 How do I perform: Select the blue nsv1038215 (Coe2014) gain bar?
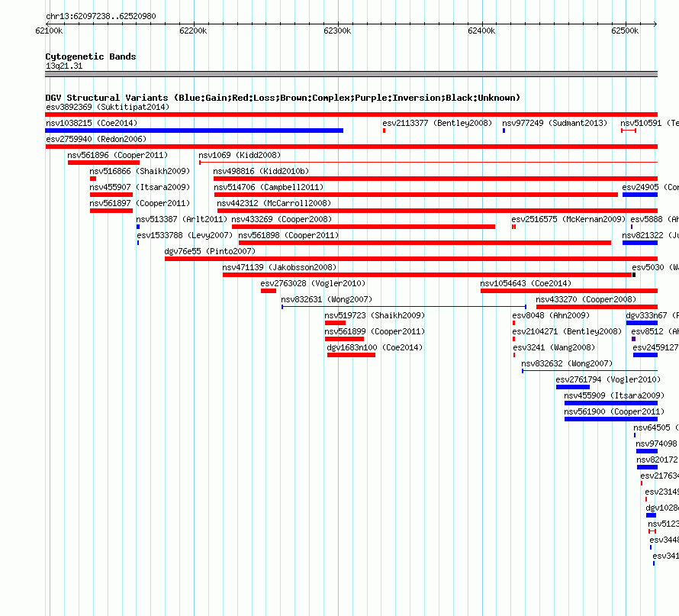(x=194, y=131)
